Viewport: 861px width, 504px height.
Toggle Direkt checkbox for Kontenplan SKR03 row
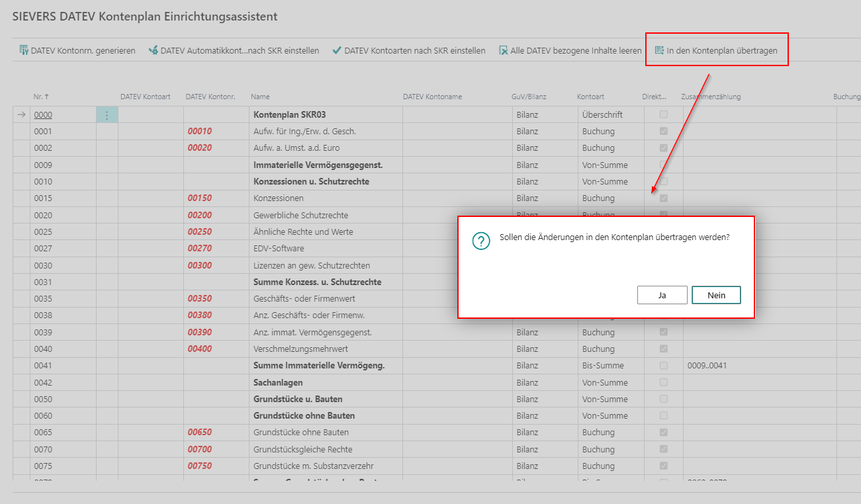[664, 114]
